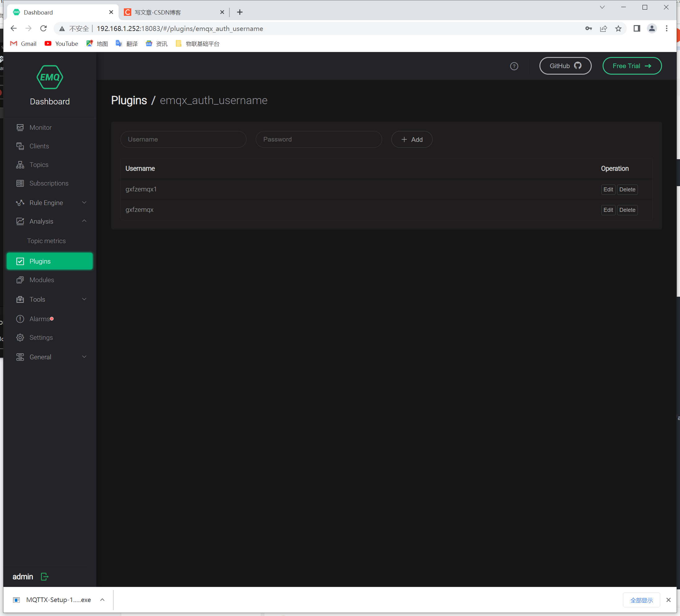The width and height of the screenshot is (680, 616).
Task: Open Subscriptions via its sidebar icon
Action: pyautogui.click(x=20, y=183)
